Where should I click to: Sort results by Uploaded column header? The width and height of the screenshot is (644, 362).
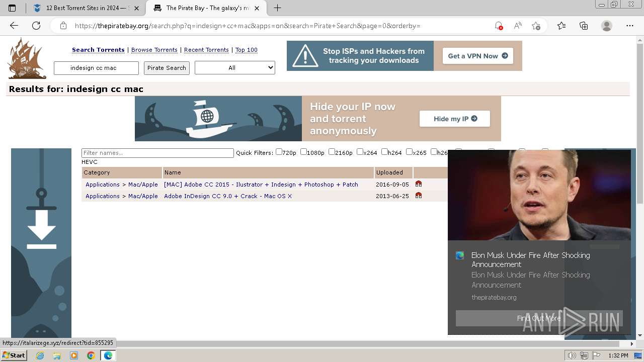point(393,172)
